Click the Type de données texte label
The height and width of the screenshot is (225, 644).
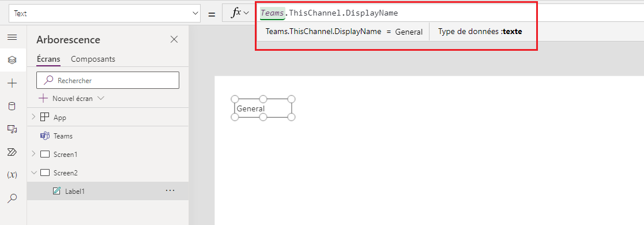click(480, 32)
